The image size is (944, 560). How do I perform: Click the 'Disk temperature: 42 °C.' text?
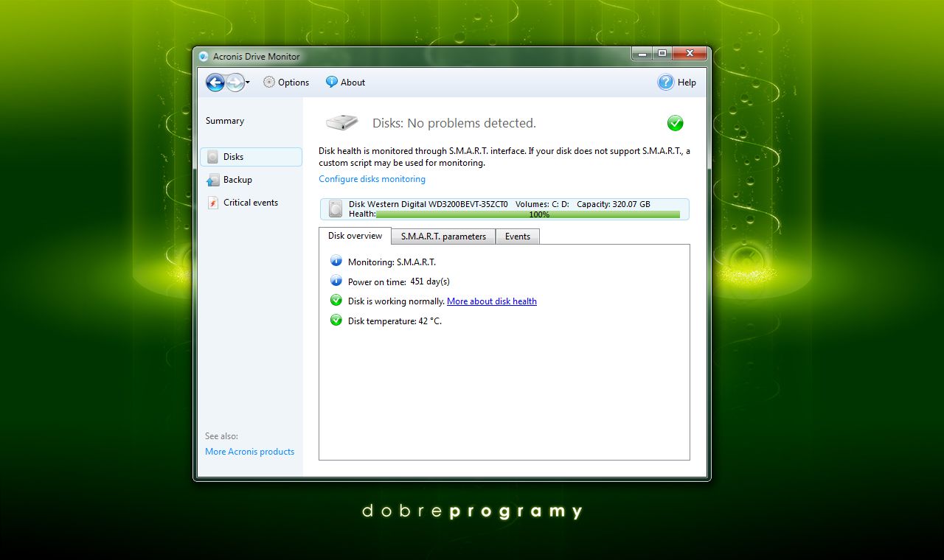click(395, 321)
